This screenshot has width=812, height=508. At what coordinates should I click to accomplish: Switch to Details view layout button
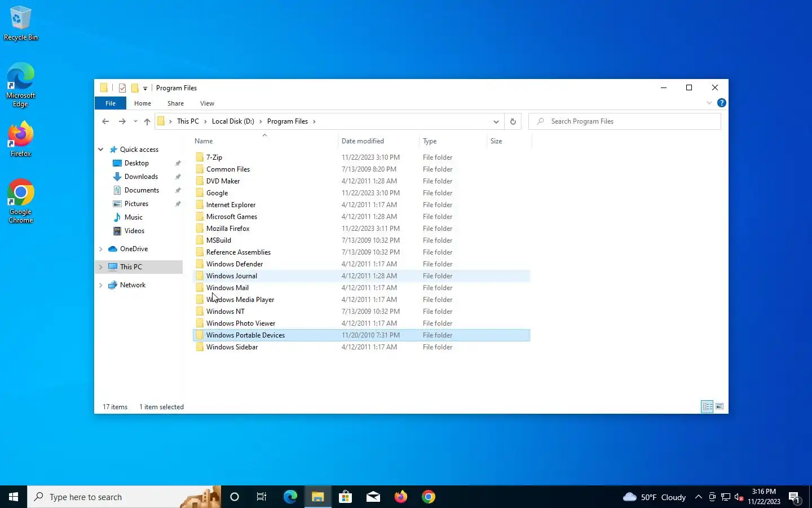(707, 406)
